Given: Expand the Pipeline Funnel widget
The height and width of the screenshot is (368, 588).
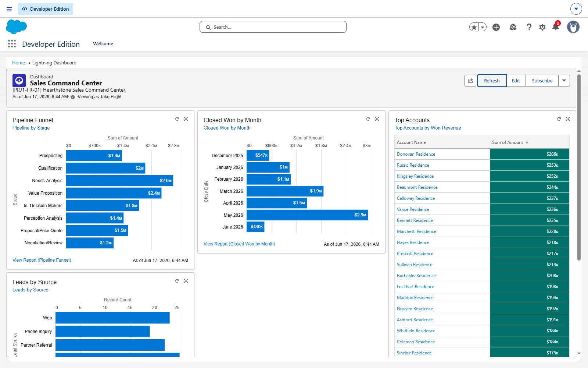Looking at the screenshot, I should pyautogui.click(x=186, y=119).
